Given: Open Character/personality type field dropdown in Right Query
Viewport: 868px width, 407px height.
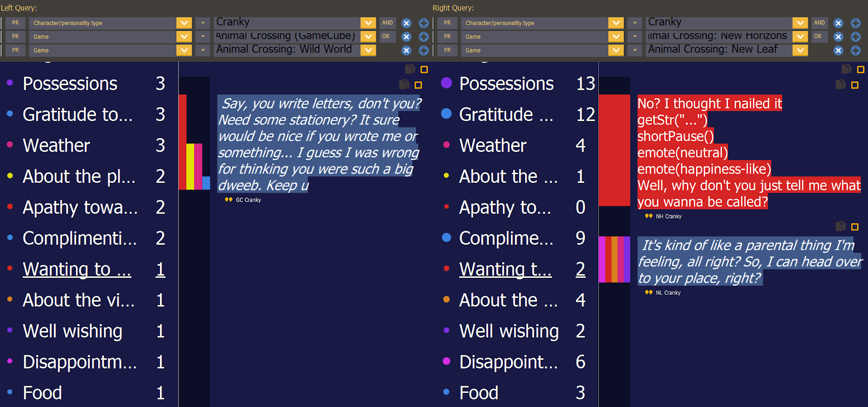Looking at the screenshot, I should 616,23.
